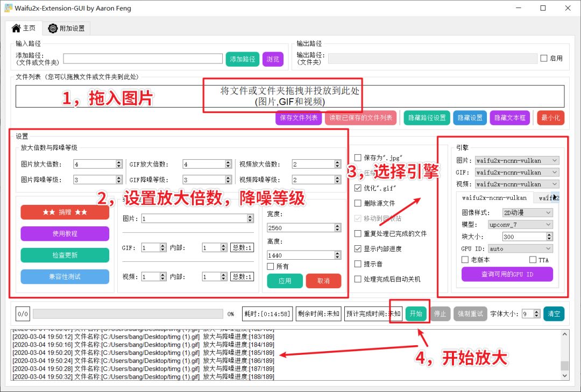
Task: Click 隐藏路径设置 button
Action: tap(427, 118)
